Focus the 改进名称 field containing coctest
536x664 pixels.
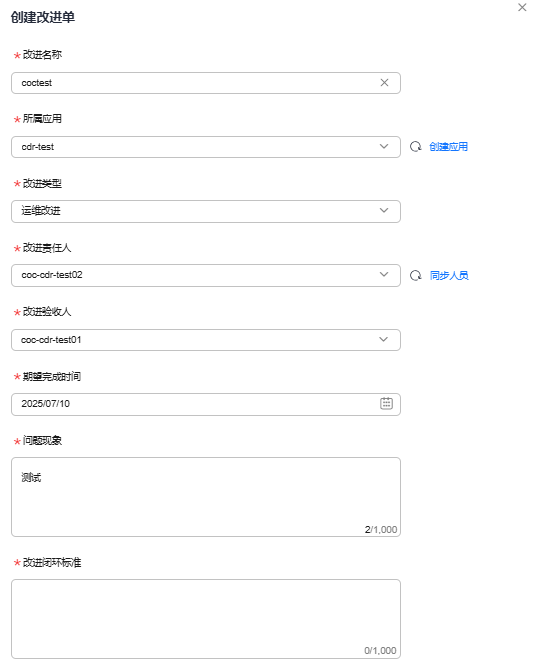[x=206, y=83]
